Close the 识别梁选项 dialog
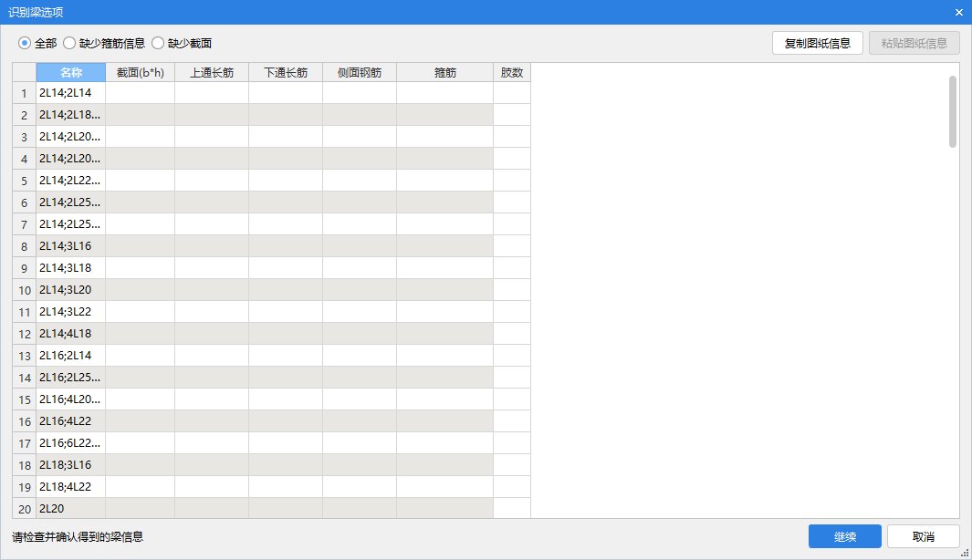The height and width of the screenshot is (560, 972). coord(958,12)
